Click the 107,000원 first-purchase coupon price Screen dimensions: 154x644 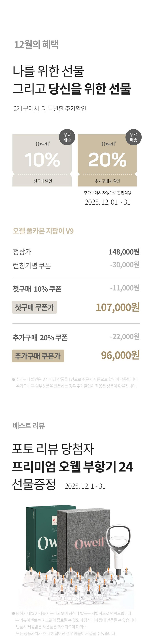pos(118,307)
